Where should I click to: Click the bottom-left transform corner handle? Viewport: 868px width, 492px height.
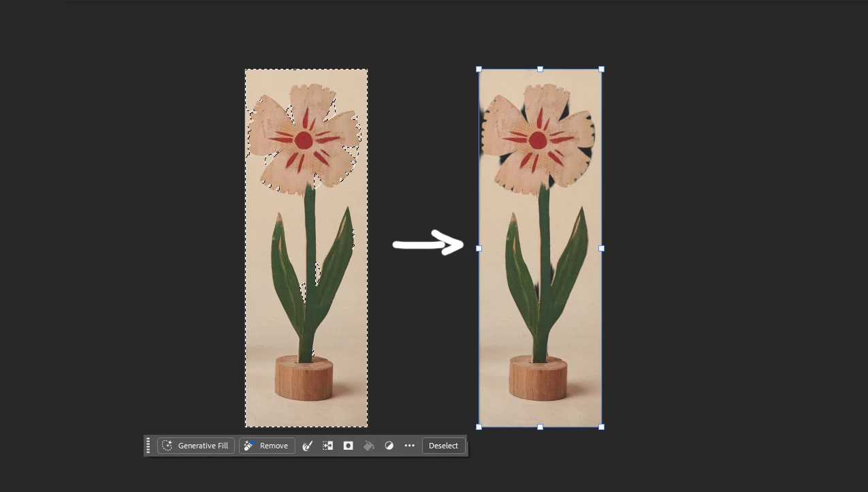pos(479,427)
